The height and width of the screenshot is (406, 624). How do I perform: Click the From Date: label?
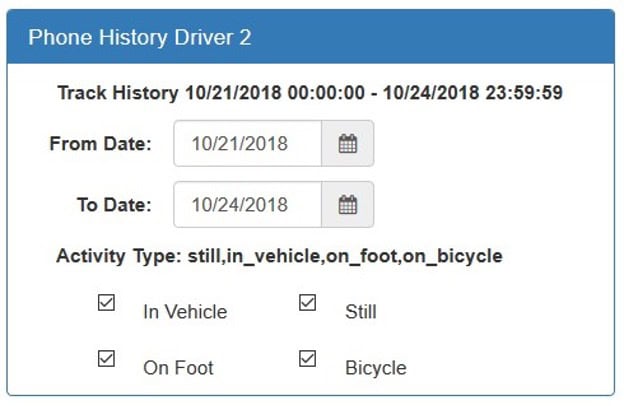[101, 143]
